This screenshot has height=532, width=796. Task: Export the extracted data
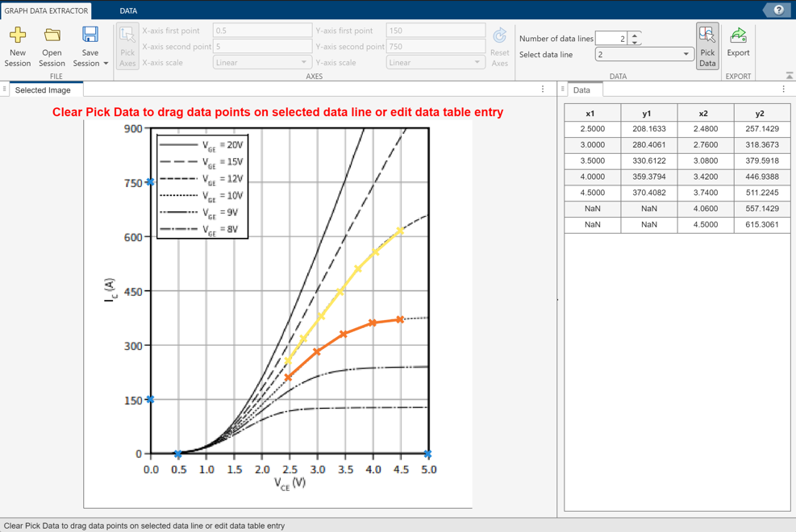tap(738, 42)
